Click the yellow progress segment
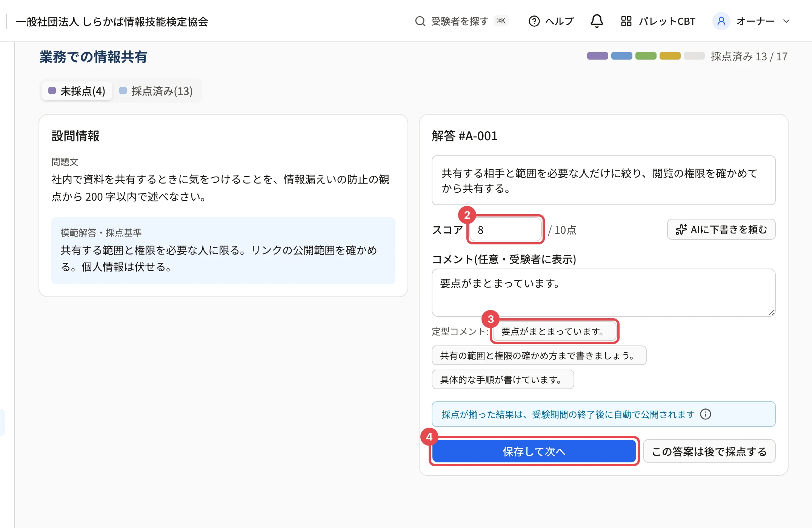The height and width of the screenshot is (528, 812). tap(670, 56)
